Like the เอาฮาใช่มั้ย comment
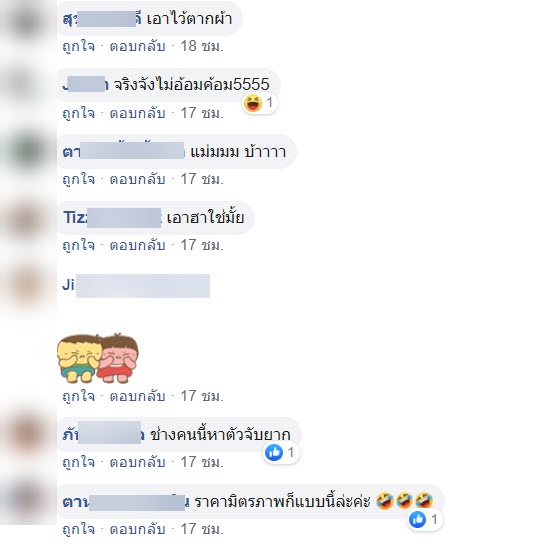Image resolution: width=546 pixels, height=549 pixels. (78, 245)
